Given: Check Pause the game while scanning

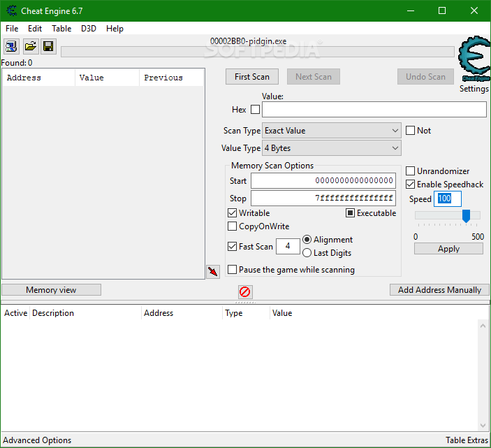Looking at the screenshot, I should [x=232, y=269].
